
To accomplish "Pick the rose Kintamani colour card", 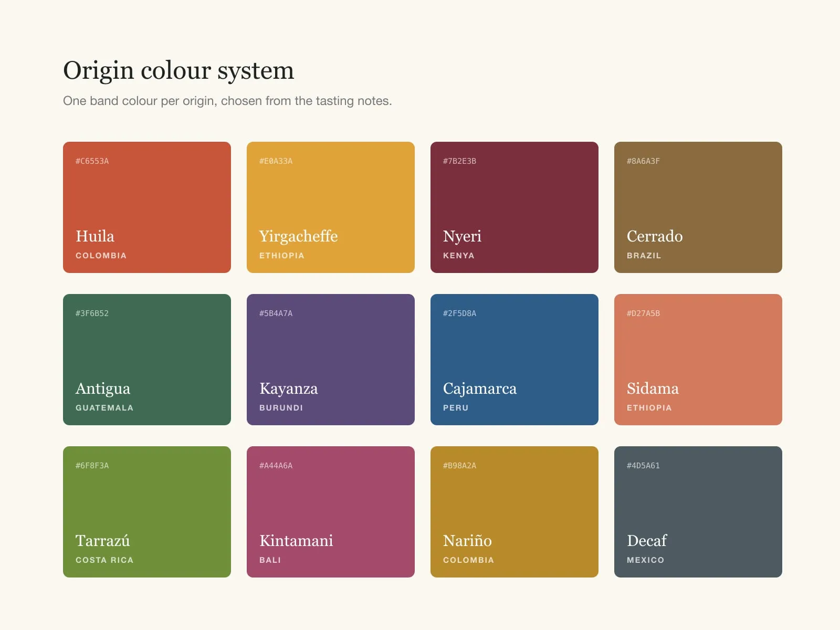I will coord(331,512).
